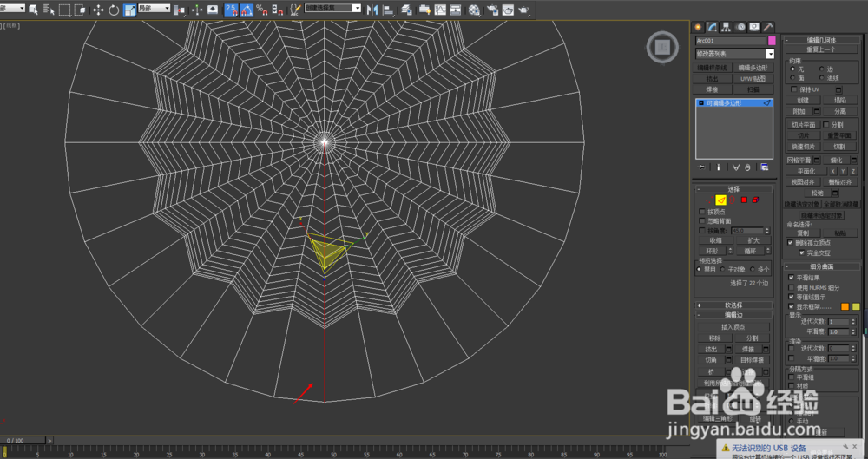
Task: Select the Rotate tool in toolbar
Action: point(114,10)
